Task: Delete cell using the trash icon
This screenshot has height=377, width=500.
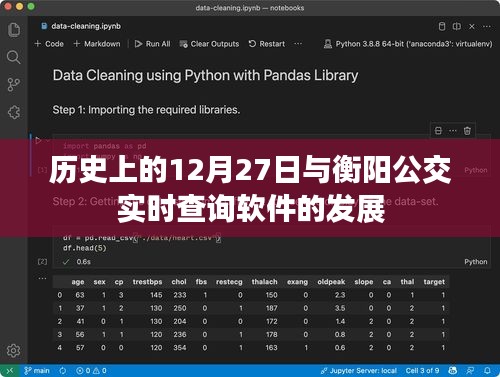Action: click(467, 131)
